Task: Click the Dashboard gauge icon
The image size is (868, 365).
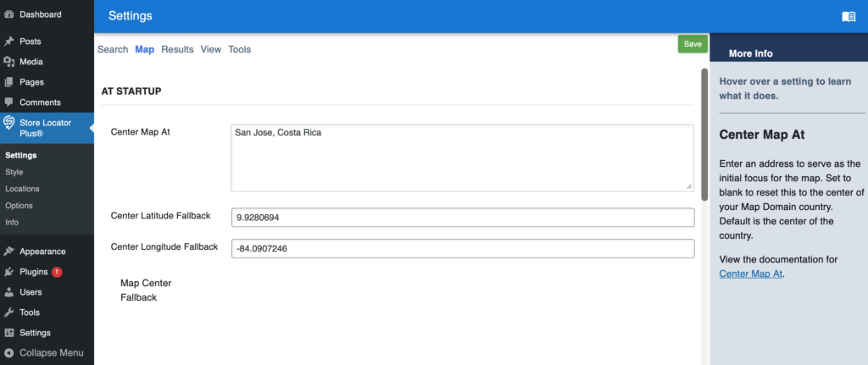Action: pos(8,14)
